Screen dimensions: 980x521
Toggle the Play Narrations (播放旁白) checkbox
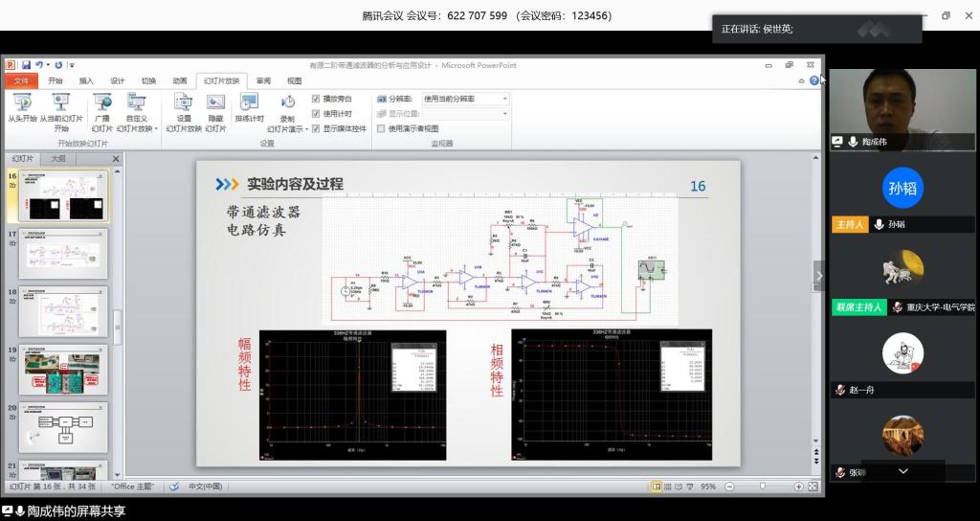[x=316, y=99]
